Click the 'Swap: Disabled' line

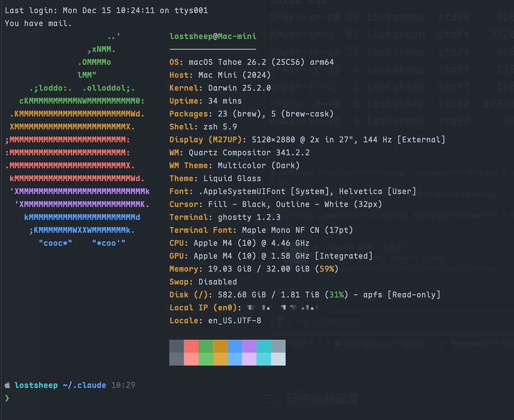click(x=203, y=282)
